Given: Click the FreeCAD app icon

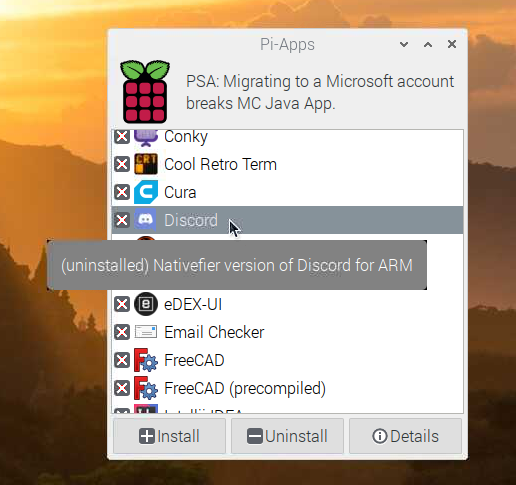Looking at the screenshot, I should tap(146, 360).
